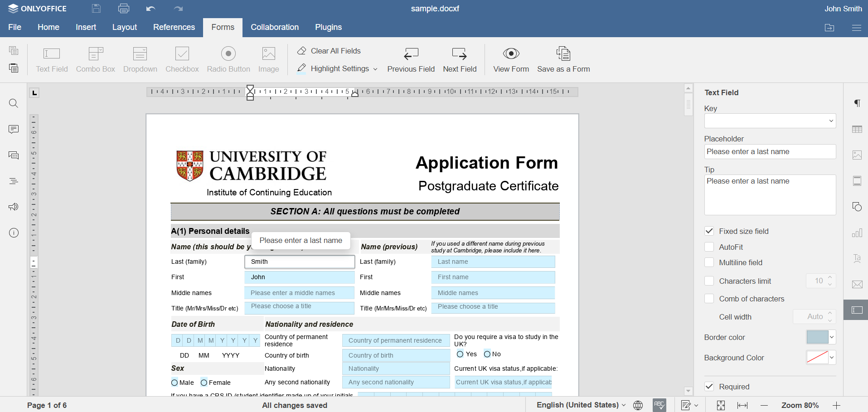Viewport: 868px width, 412px height.
Task: Click the Save icon in title bar
Action: pos(96,9)
